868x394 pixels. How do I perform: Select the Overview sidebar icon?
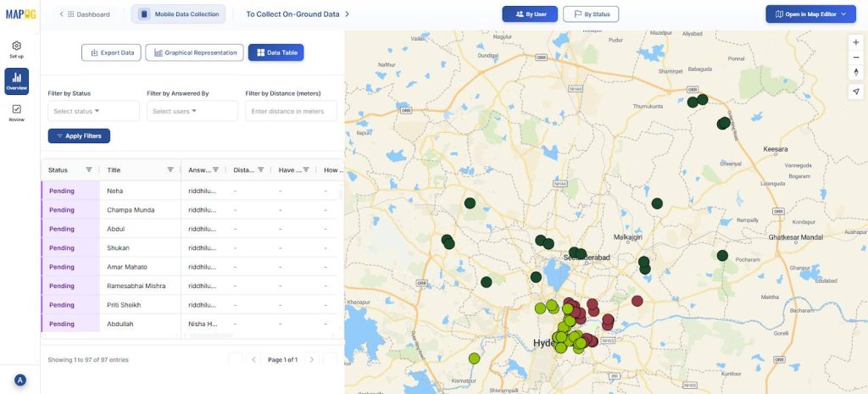coord(16,80)
